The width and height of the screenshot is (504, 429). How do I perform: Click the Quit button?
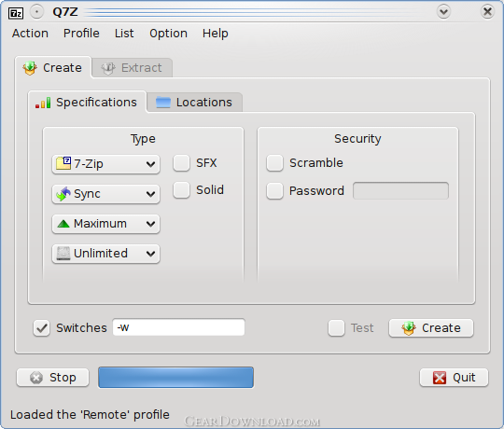[x=454, y=378]
